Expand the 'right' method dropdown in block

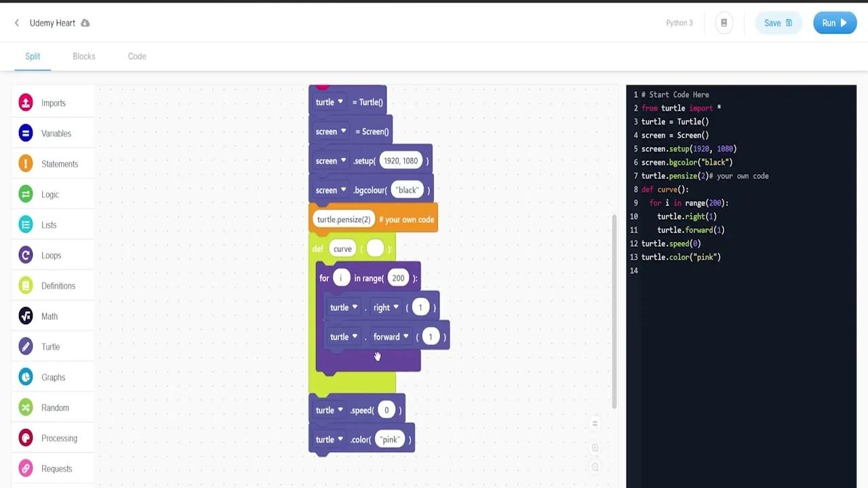[396, 308]
